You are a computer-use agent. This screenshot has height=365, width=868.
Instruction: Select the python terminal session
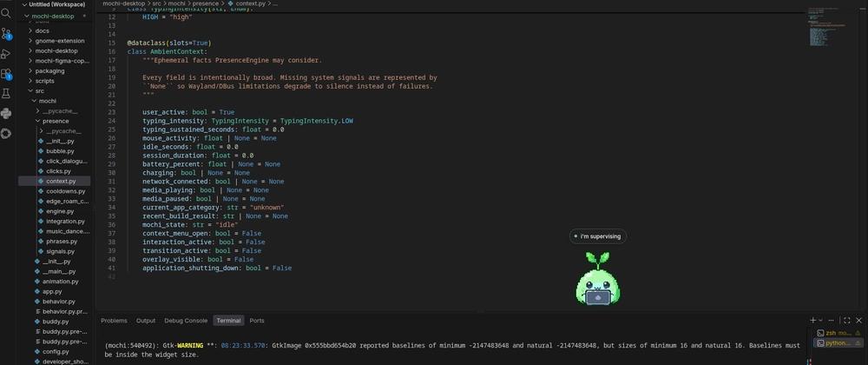pos(839,343)
